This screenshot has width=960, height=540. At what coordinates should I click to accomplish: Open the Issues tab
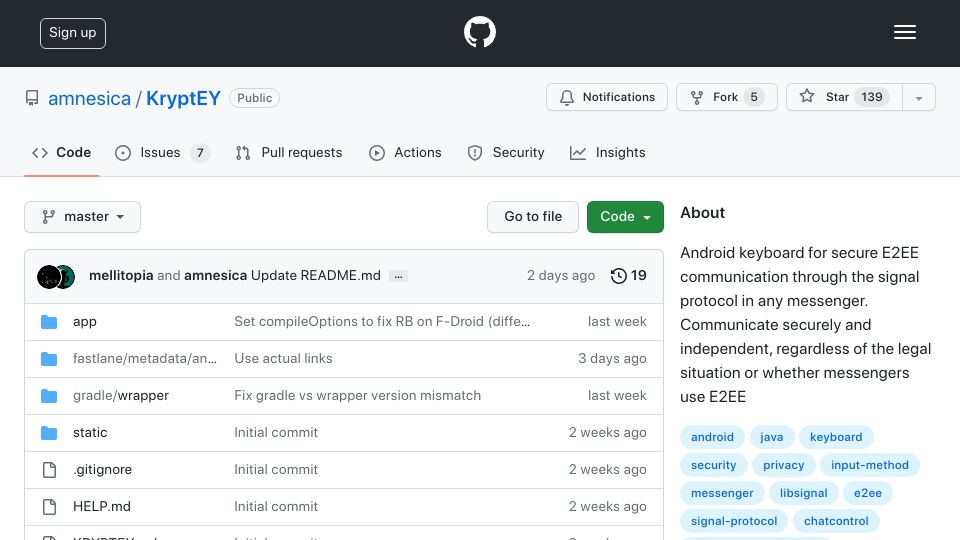[x=162, y=152]
